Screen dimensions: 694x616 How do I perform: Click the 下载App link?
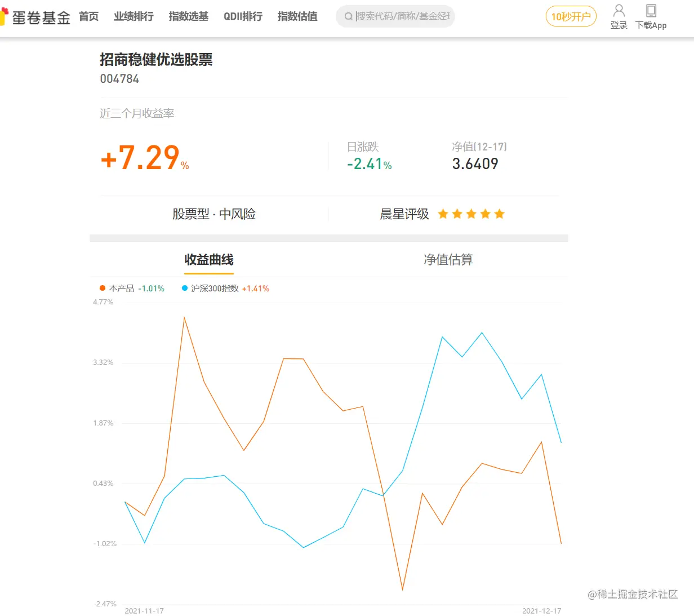[x=651, y=25]
